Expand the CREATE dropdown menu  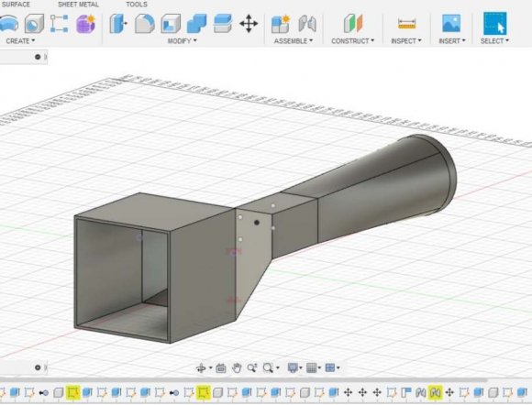pyautogui.click(x=20, y=40)
